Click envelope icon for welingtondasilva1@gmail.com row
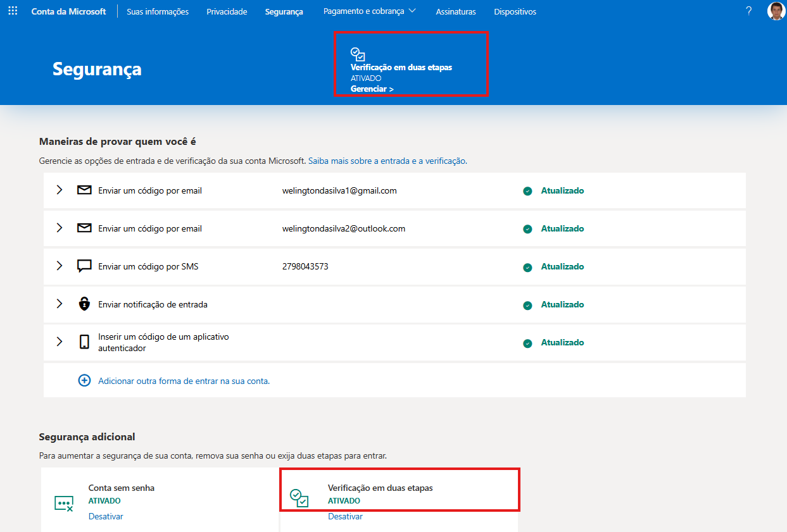The height and width of the screenshot is (532, 787). tap(84, 190)
